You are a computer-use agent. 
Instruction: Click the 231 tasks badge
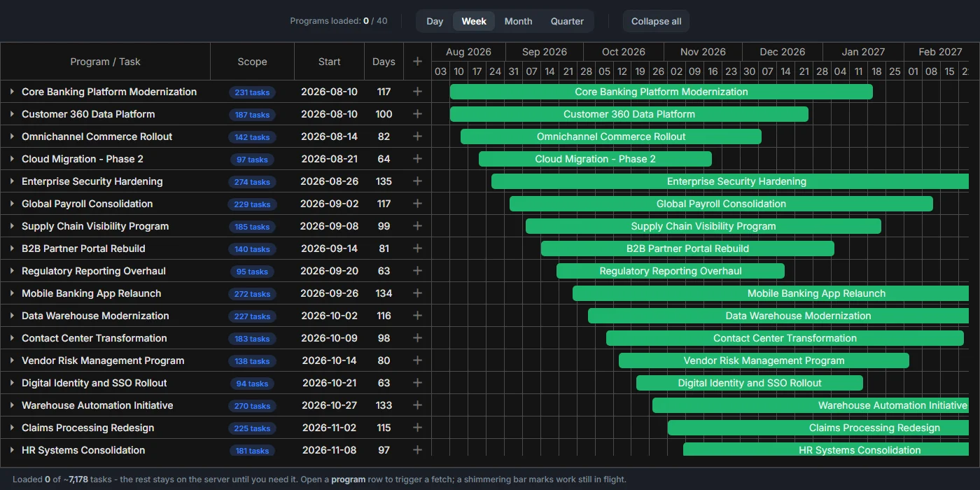pyautogui.click(x=252, y=92)
